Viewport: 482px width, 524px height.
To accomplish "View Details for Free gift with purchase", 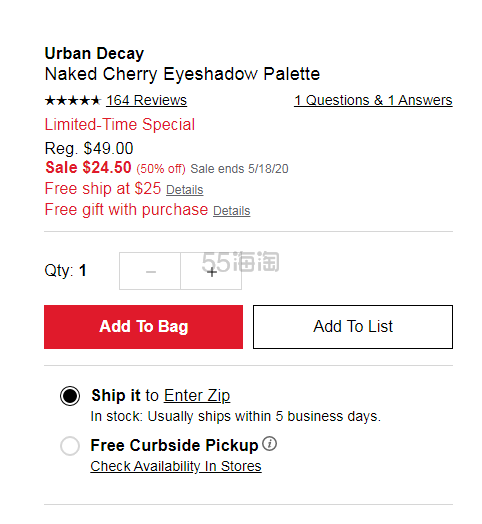I will tap(232, 211).
